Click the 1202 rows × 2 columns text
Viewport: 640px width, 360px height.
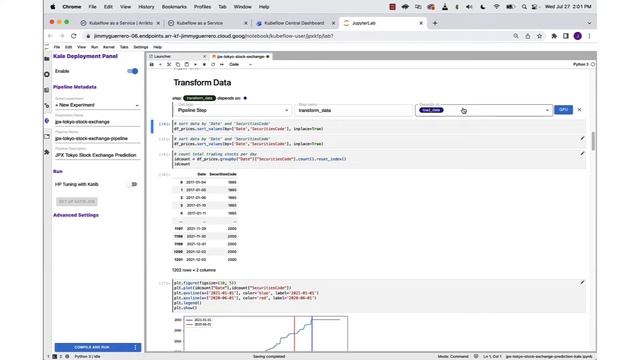point(194,270)
